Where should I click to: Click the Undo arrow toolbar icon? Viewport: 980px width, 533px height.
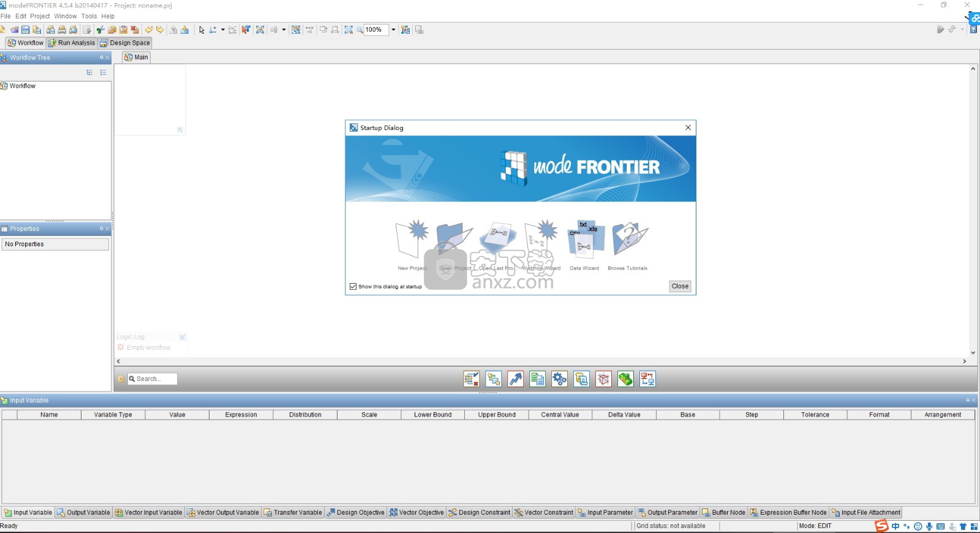click(148, 29)
